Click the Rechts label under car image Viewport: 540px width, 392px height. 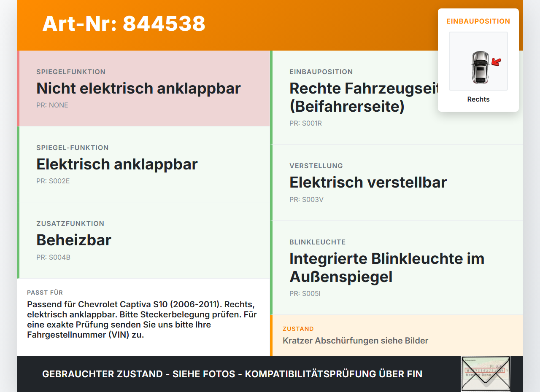point(478,99)
